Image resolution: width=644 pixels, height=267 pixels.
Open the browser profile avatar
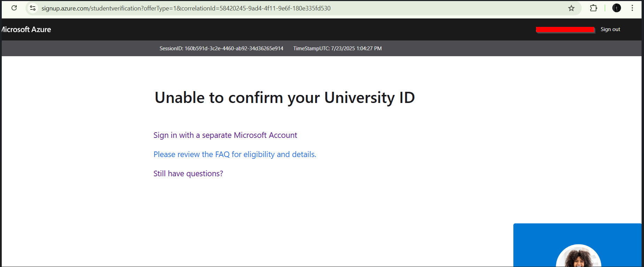click(616, 8)
